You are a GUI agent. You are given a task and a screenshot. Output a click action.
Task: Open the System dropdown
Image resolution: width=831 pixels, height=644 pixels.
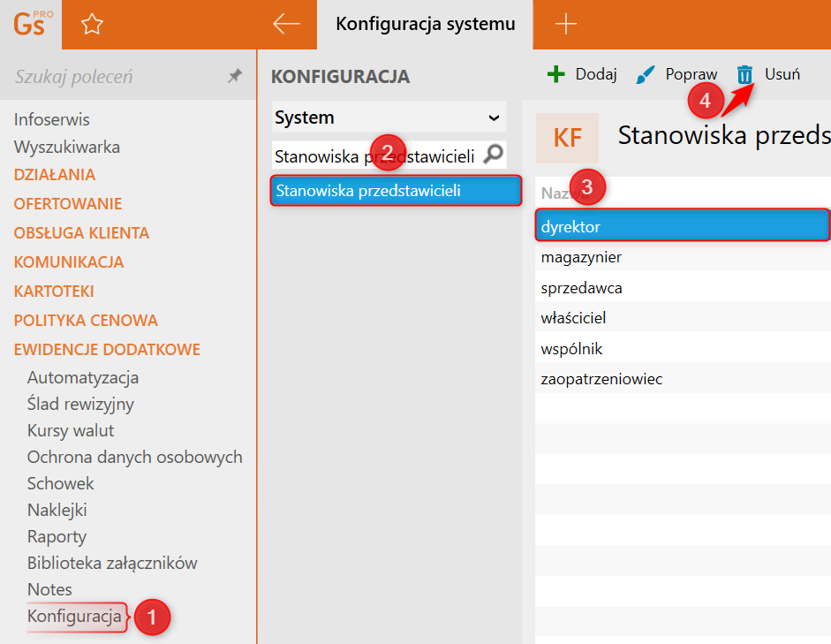click(389, 117)
